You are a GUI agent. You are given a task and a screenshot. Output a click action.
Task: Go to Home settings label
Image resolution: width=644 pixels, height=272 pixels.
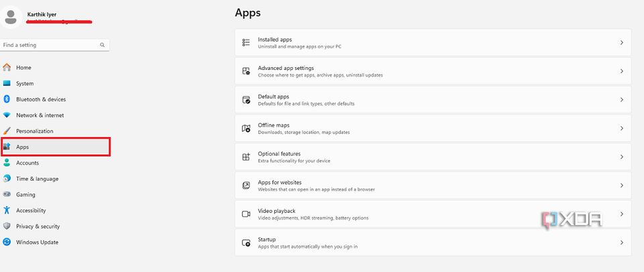[x=23, y=67]
